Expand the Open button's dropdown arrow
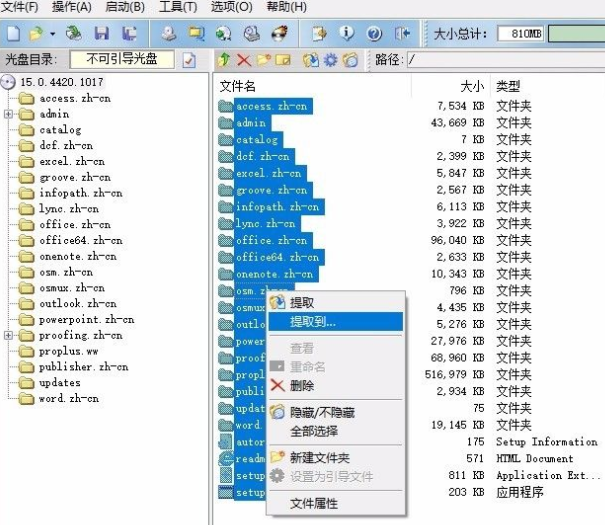 [52, 34]
